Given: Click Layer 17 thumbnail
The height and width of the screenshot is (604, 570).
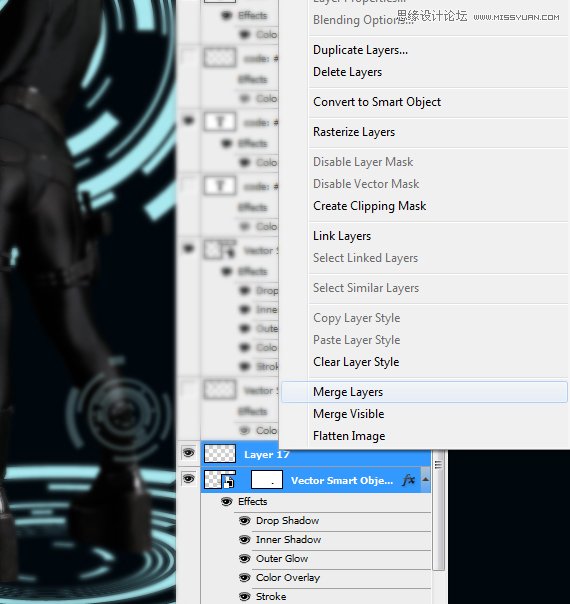Looking at the screenshot, I should point(220,453).
